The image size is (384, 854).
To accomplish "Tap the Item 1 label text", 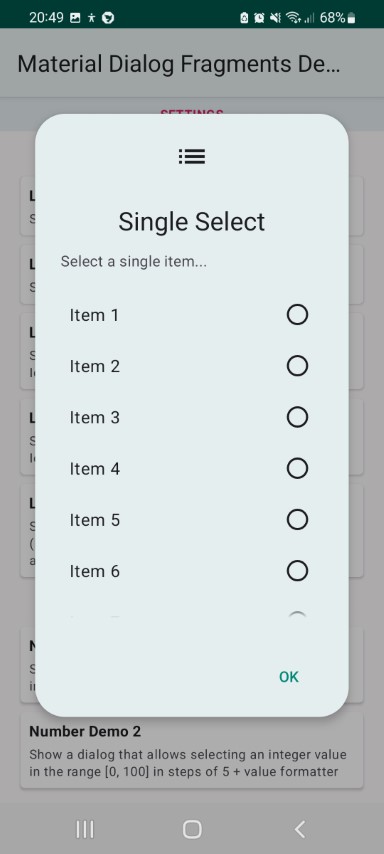I will point(94,315).
